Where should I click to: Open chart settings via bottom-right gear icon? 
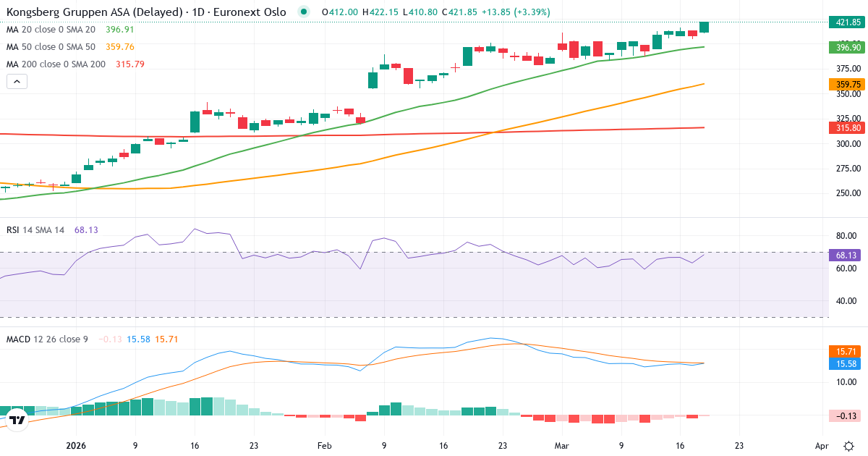point(848,446)
